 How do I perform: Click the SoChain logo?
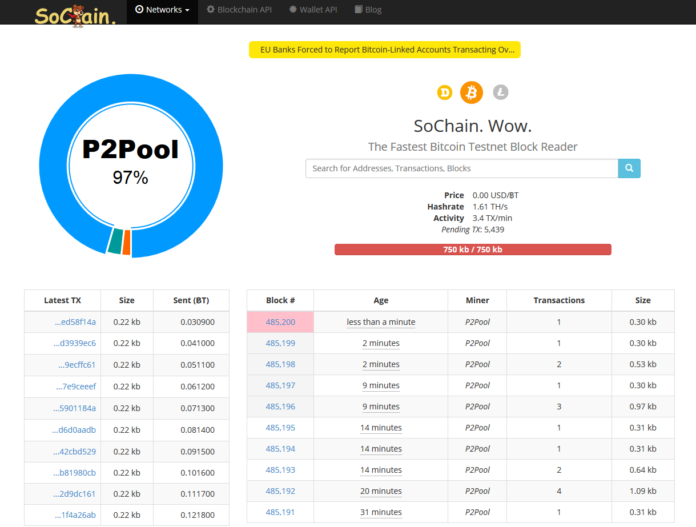tap(75, 16)
